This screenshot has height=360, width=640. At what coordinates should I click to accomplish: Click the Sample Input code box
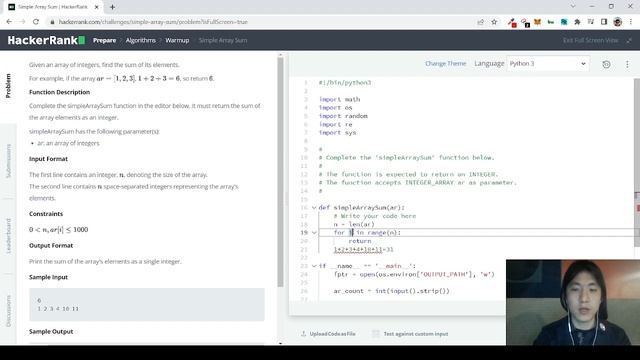point(147,304)
